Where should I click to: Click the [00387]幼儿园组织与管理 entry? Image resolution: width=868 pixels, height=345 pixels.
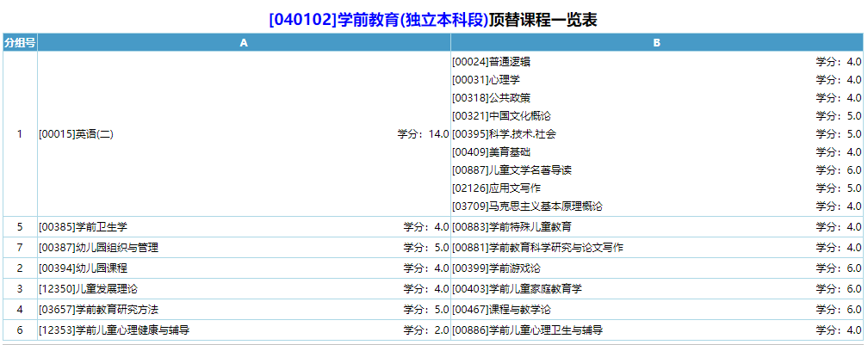98,248
